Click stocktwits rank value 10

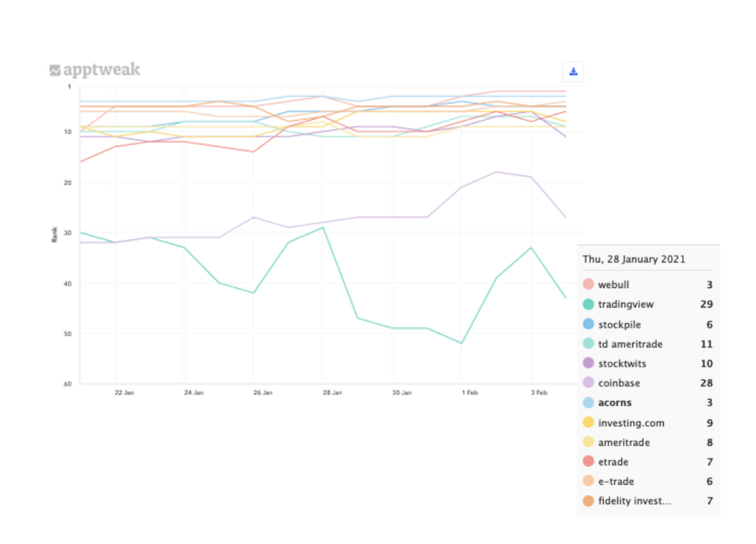coord(707,364)
